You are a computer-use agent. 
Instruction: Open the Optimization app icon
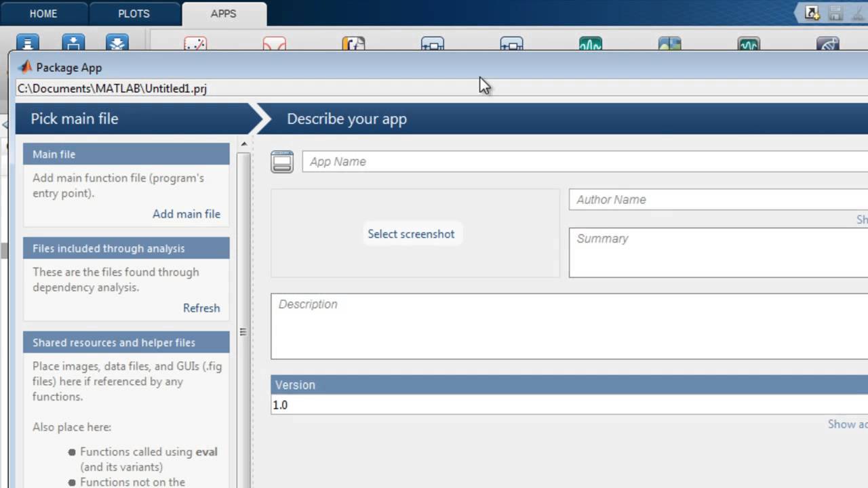pos(275,44)
